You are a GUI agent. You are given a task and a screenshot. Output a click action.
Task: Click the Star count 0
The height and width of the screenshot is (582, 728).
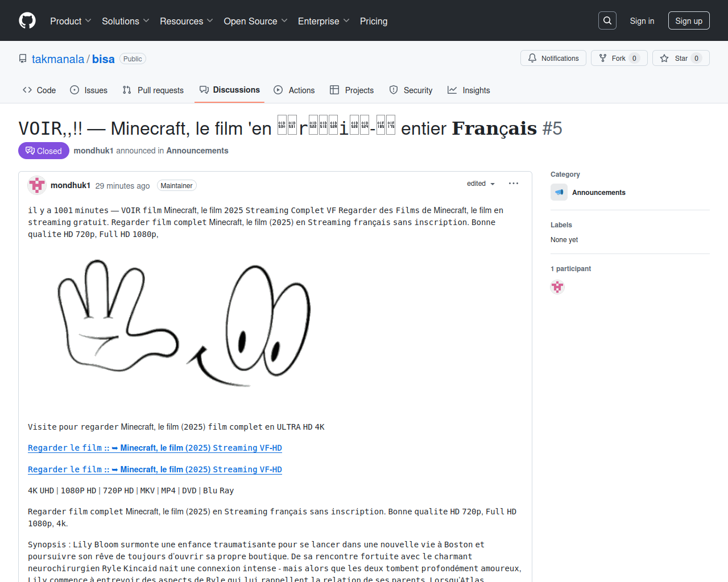(x=697, y=58)
